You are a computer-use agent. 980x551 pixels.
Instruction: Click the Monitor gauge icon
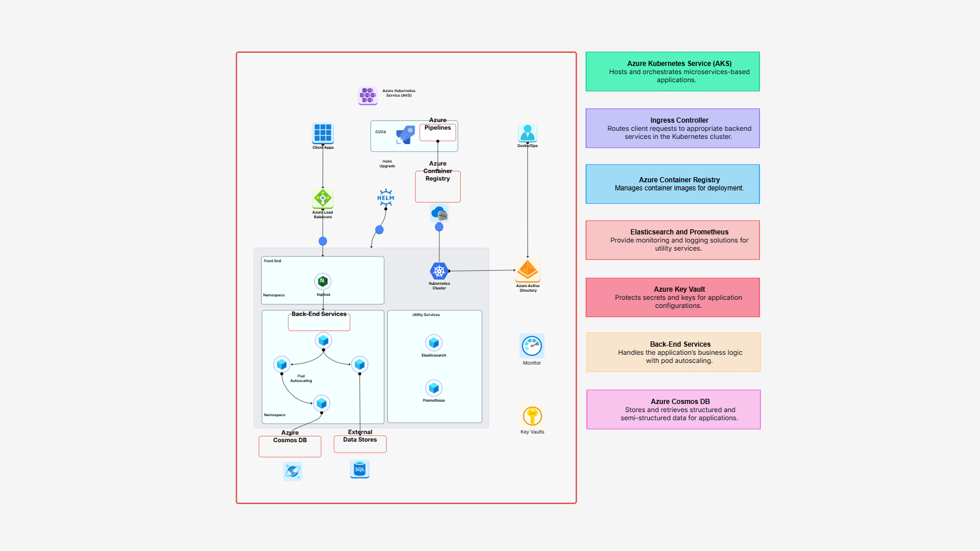pyautogui.click(x=531, y=345)
